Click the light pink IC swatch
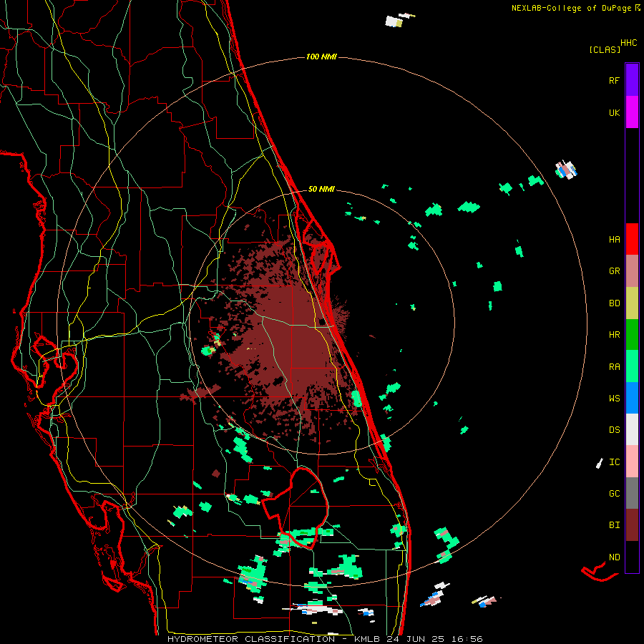The image size is (644, 644). pyautogui.click(x=632, y=462)
